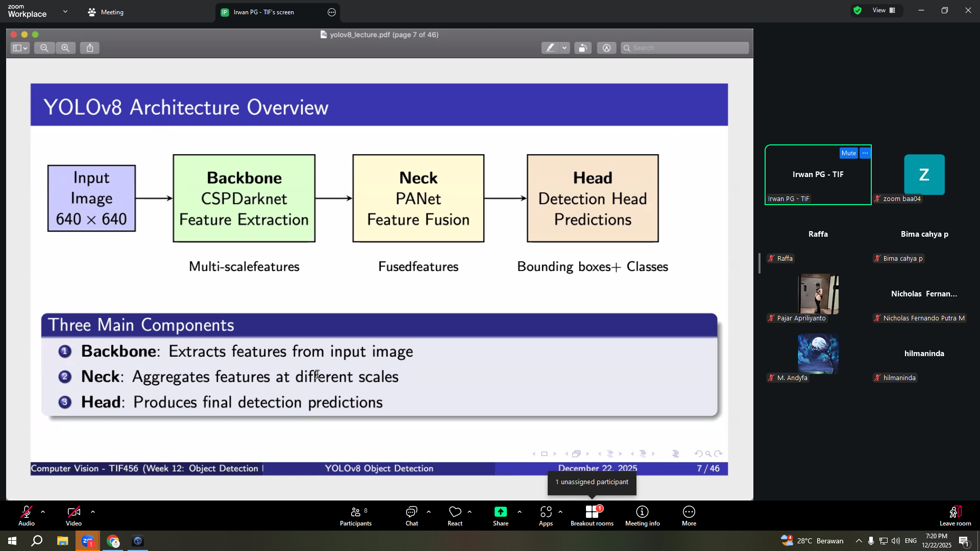Click the Backbone box in diagram
The width and height of the screenshot is (980, 551).
(244, 198)
